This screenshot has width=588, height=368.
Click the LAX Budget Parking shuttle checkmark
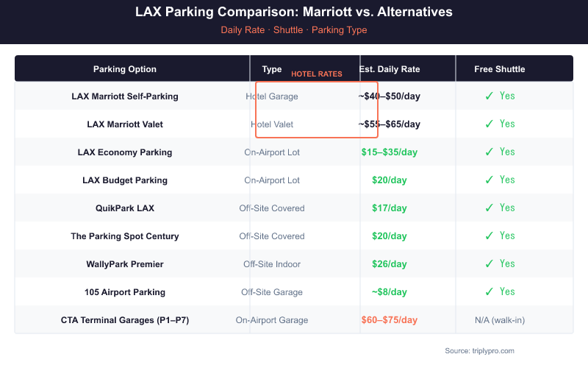click(489, 180)
